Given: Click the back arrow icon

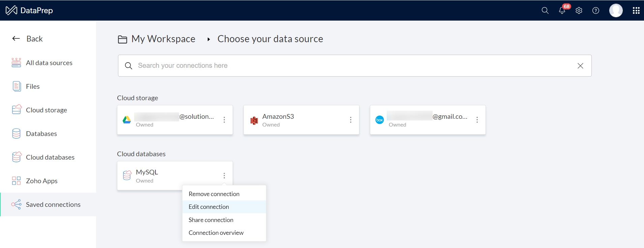Looking at the screenshot, I should [x=16, y=38].
